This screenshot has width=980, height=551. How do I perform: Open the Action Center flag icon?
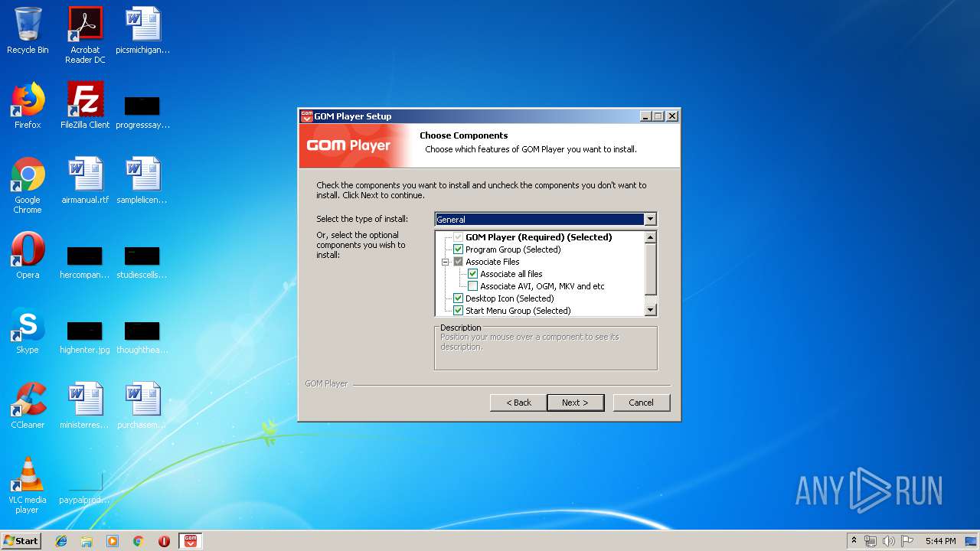click(x=906, y=541)
